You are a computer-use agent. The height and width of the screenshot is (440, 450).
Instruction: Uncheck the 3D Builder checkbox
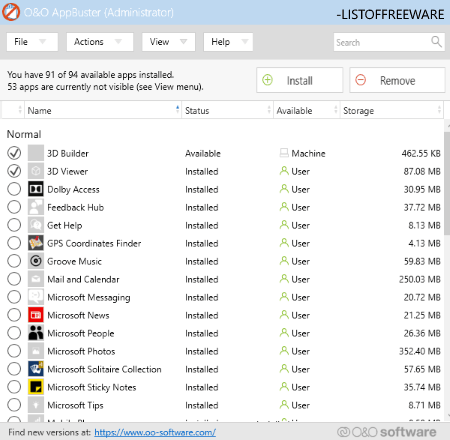tap(14, 153)
